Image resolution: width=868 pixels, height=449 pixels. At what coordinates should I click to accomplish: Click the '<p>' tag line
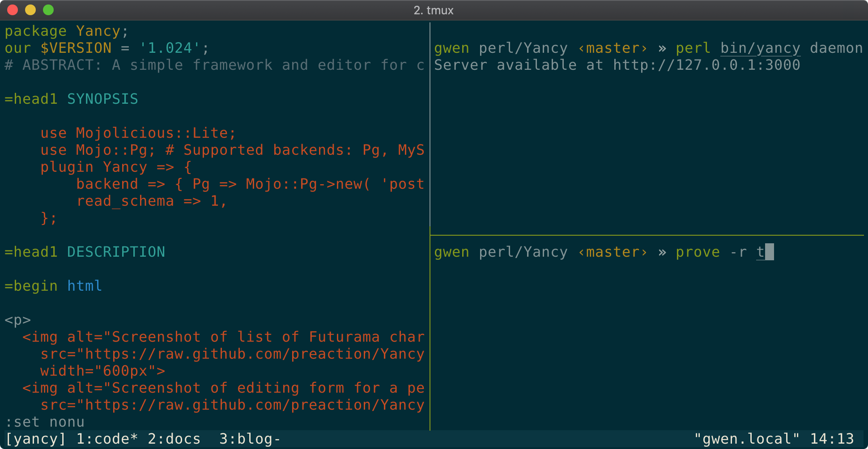[17, 320]
